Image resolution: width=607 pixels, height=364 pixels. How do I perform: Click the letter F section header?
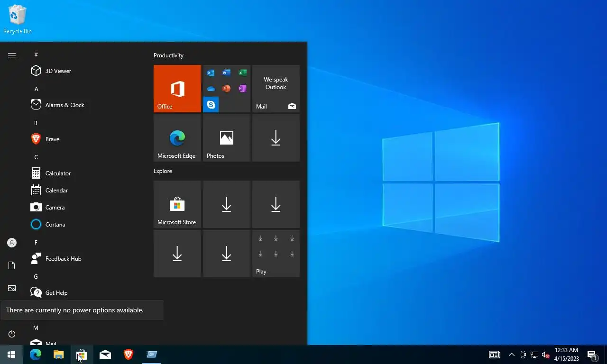click(36, 242)
